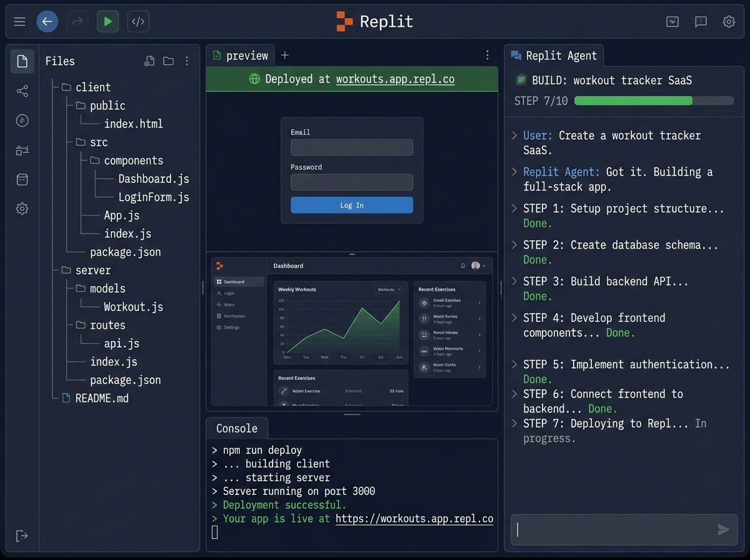The width and height of the screenshot is (750, 560).
Task: Open LoginForm.js file
Action: [154, 197]
